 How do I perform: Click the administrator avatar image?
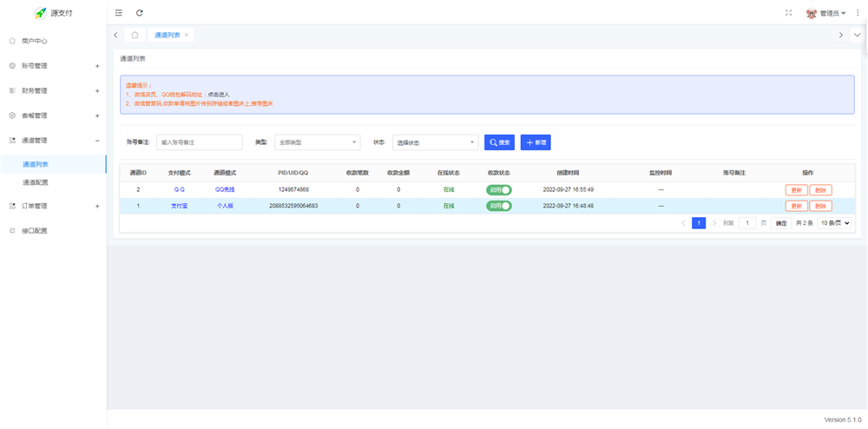pyautogui.click(x=812, y=13)
